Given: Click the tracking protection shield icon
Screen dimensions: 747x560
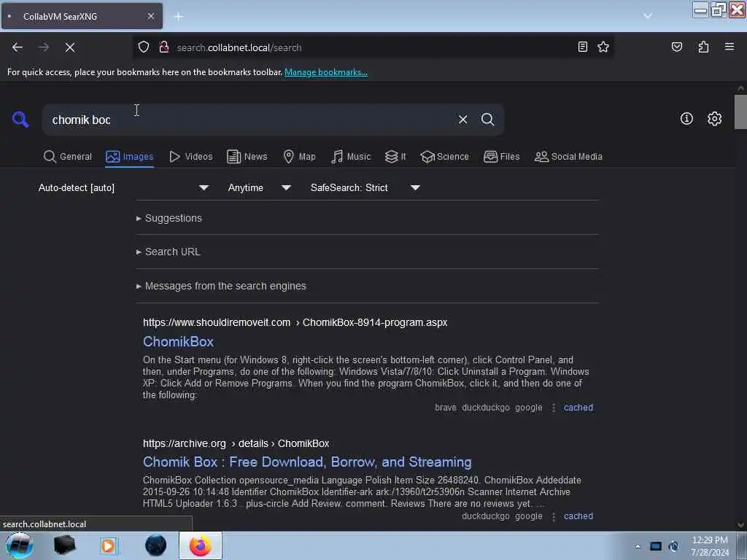Looking at the screenshot, I should tap(144, 47).
